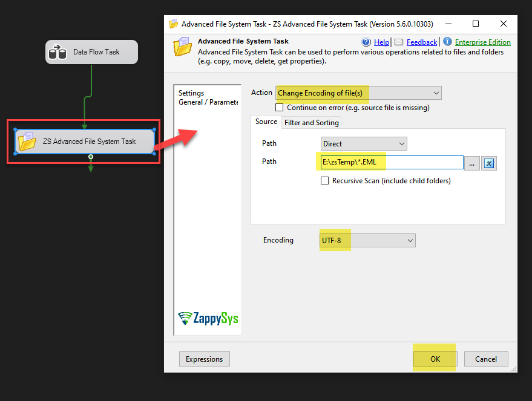Click Cancel to discard changes
532x401 pixels.
tap(486, 359)
